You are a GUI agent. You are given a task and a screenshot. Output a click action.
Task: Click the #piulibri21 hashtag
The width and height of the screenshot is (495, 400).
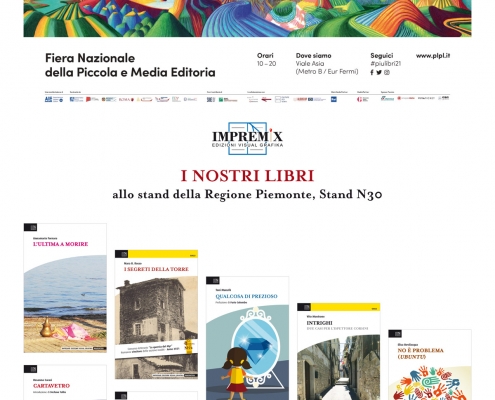[x=385, y=63]
